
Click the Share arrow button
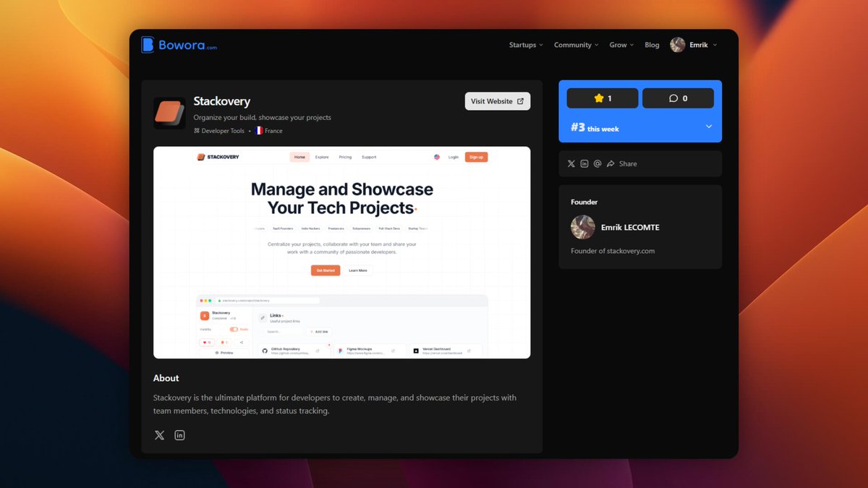click(621, 164)
